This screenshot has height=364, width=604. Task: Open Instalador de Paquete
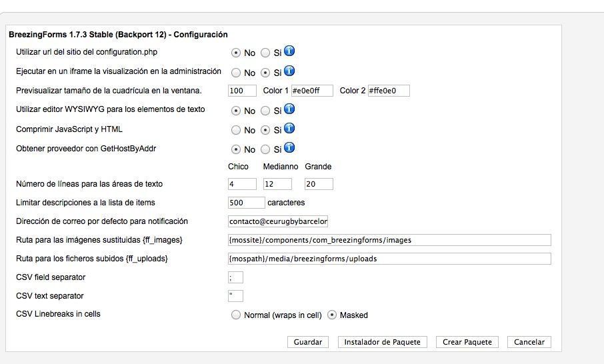[x=383, y=342]
